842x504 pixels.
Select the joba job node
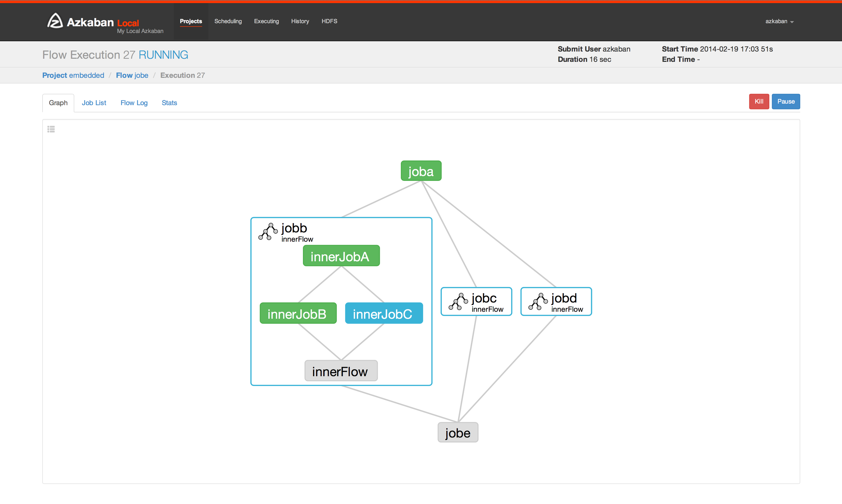coord(421,171)
